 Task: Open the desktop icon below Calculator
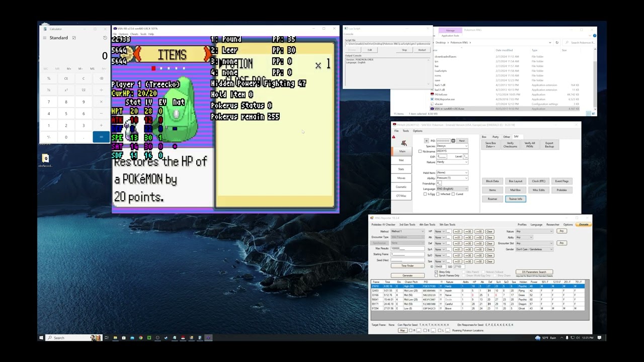click(45, 160)
